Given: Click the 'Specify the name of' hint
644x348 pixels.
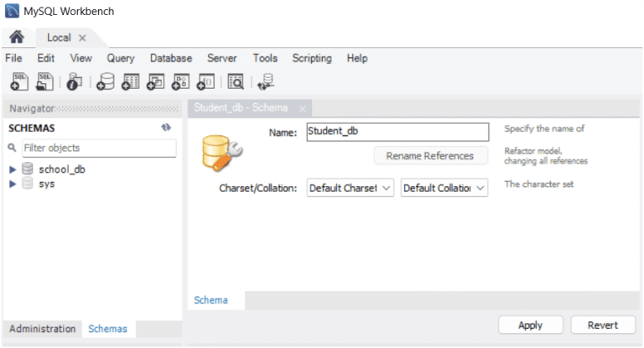Looking at the screenshot, I should 544,128.
